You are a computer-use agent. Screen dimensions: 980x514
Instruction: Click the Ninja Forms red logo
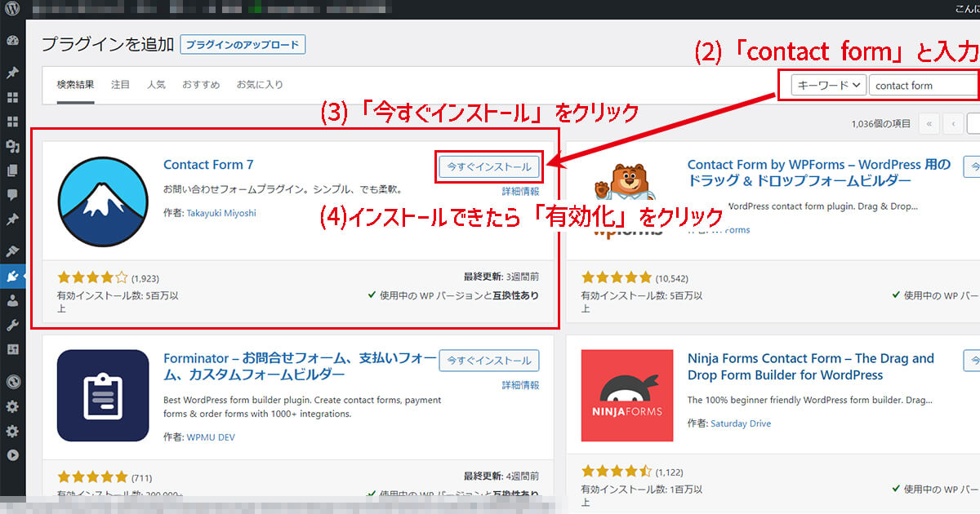[627, 396]
